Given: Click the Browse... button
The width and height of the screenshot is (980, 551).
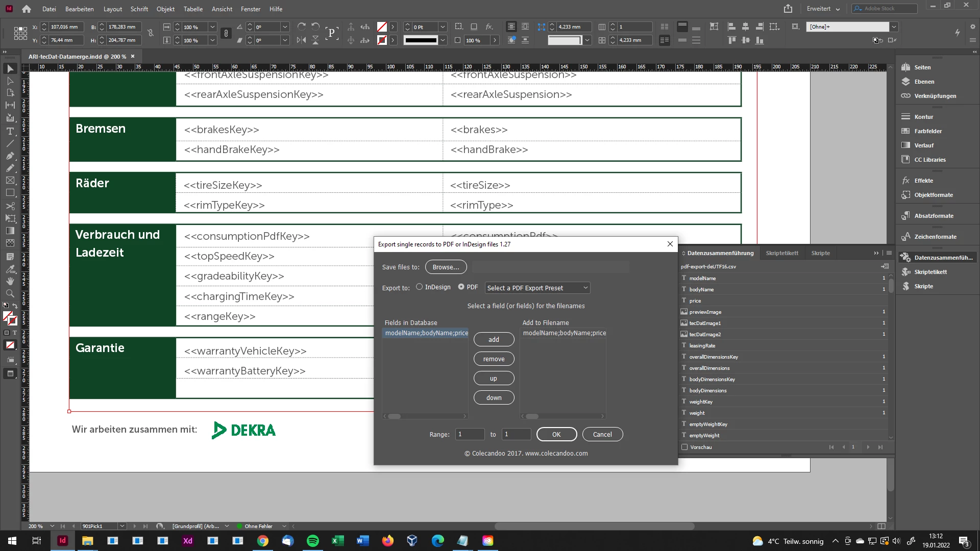Looking at the screenshot, I should (x=446, y=267).
